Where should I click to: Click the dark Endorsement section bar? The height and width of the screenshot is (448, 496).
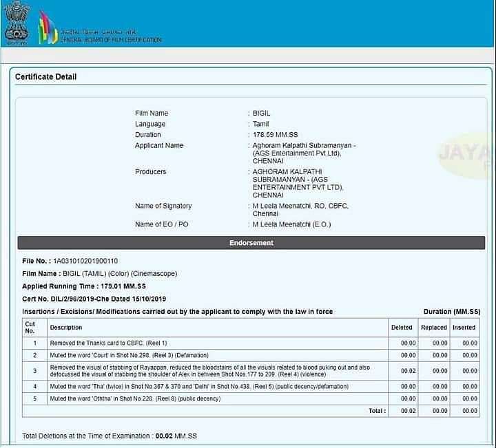coord(251,243)
